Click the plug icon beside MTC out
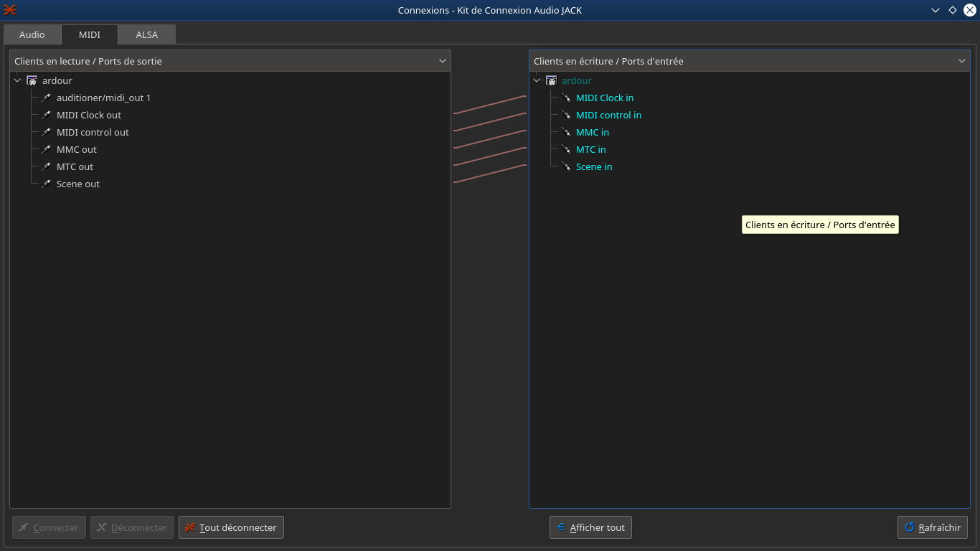 [46, 166]
